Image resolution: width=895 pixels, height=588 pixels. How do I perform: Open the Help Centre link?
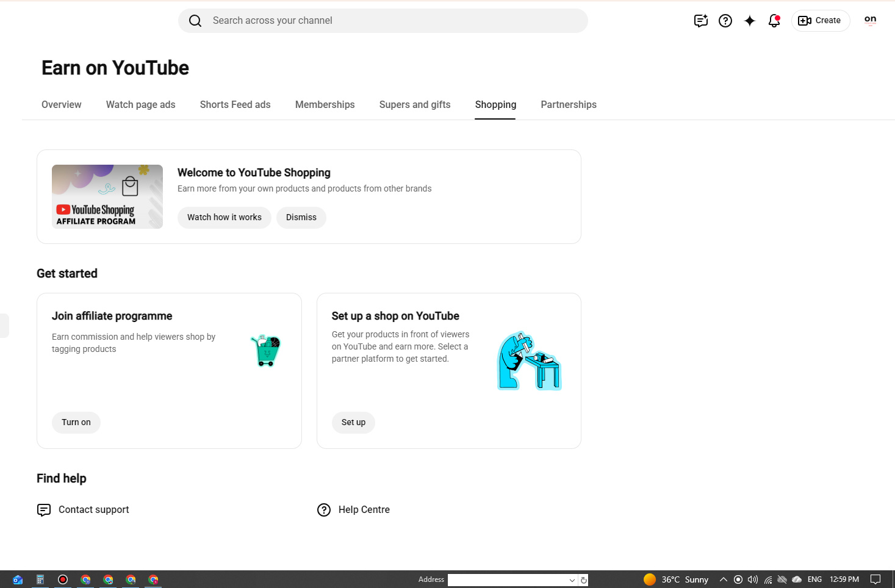(353, 510)
